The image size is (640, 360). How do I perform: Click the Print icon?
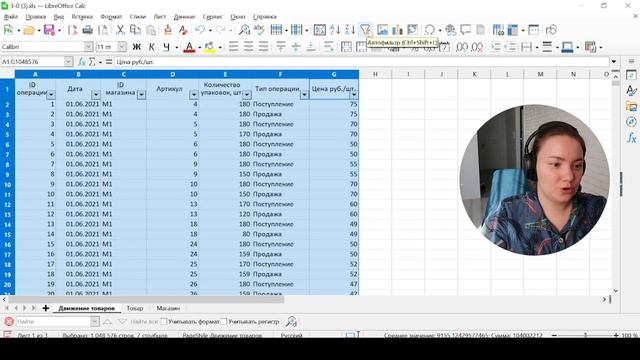point(87,30)
